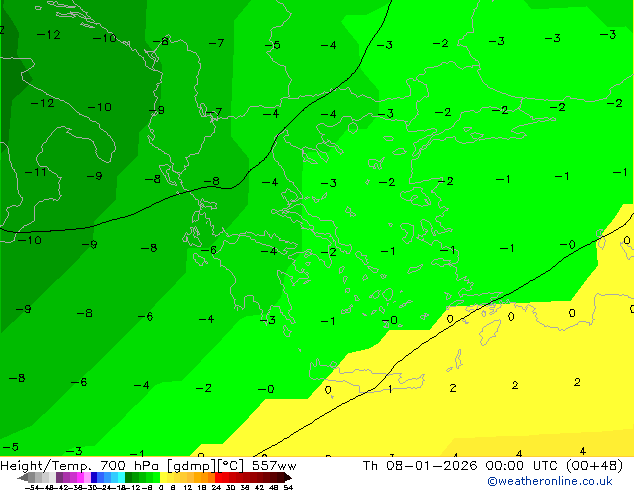This screenshot has height=490, width=634.
Task: Select the bright red swatch at 24
Action: [x=218, y=477]
